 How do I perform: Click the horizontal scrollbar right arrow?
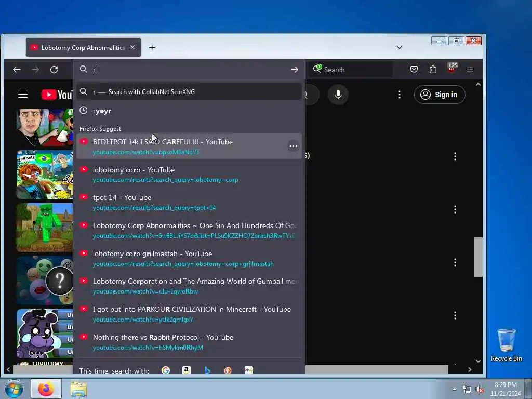coord(470,369)
